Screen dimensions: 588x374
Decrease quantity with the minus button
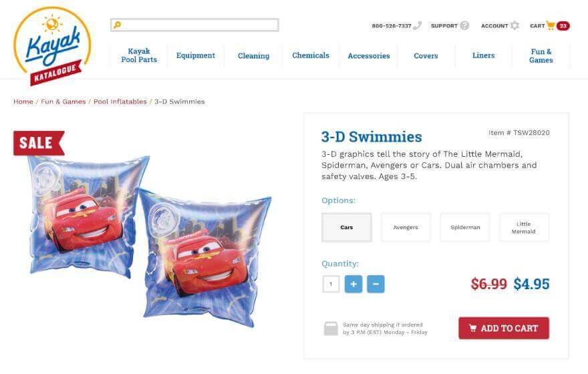[376, 284]
